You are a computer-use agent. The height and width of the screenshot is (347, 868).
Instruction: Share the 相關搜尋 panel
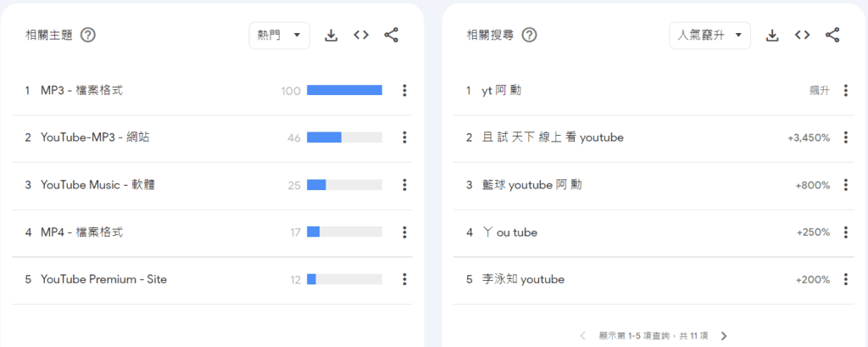(x=832, y=36)
